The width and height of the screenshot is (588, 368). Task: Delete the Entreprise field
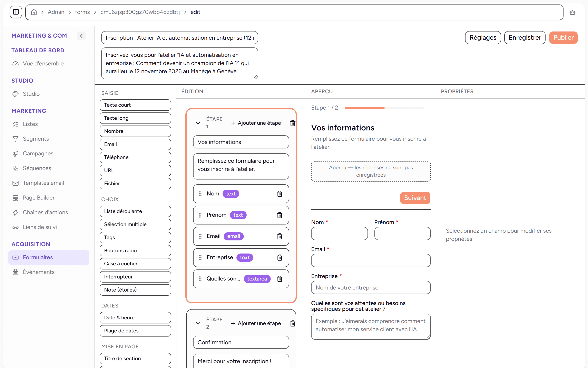point(280,258)
